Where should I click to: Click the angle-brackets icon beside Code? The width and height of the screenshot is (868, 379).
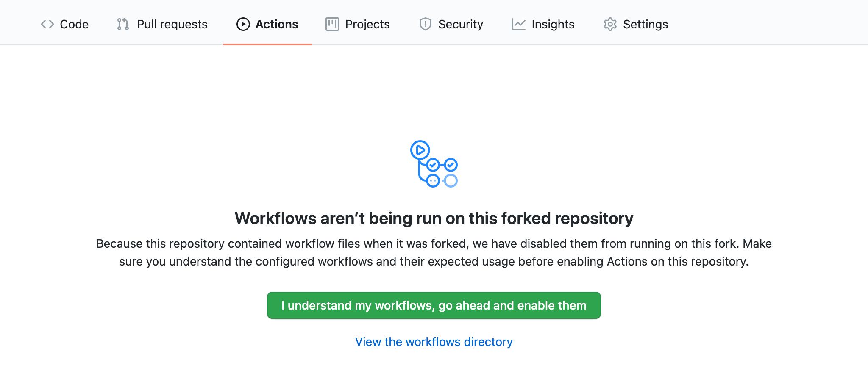(47, 24)
